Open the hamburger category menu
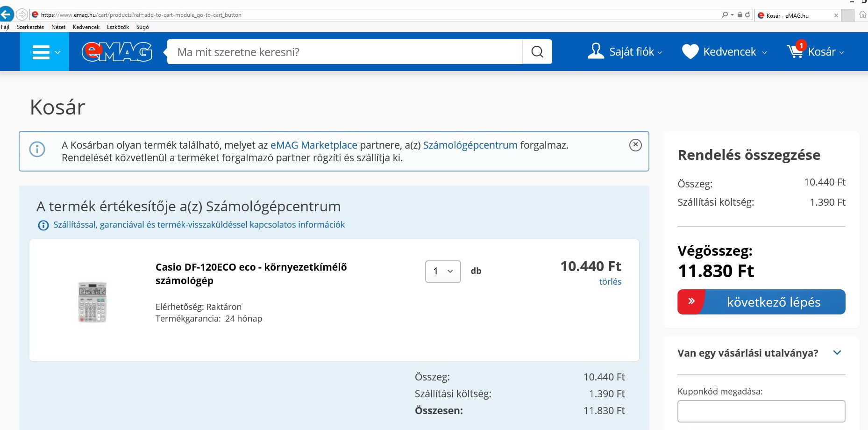The height and width of the screenshot is (430, 868). pyautogui.click(x=45, y=52)
